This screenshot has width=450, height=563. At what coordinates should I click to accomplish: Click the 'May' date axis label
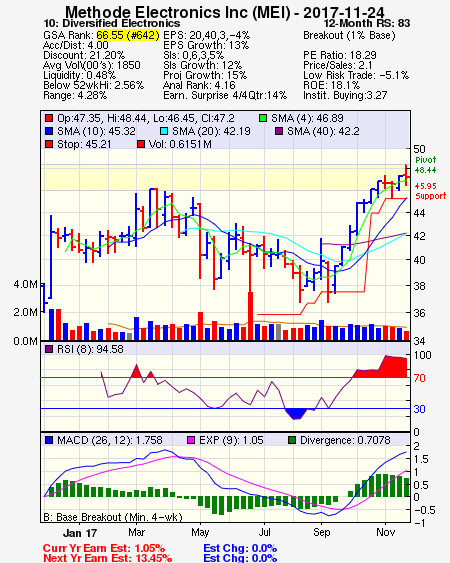coord(200,532)
